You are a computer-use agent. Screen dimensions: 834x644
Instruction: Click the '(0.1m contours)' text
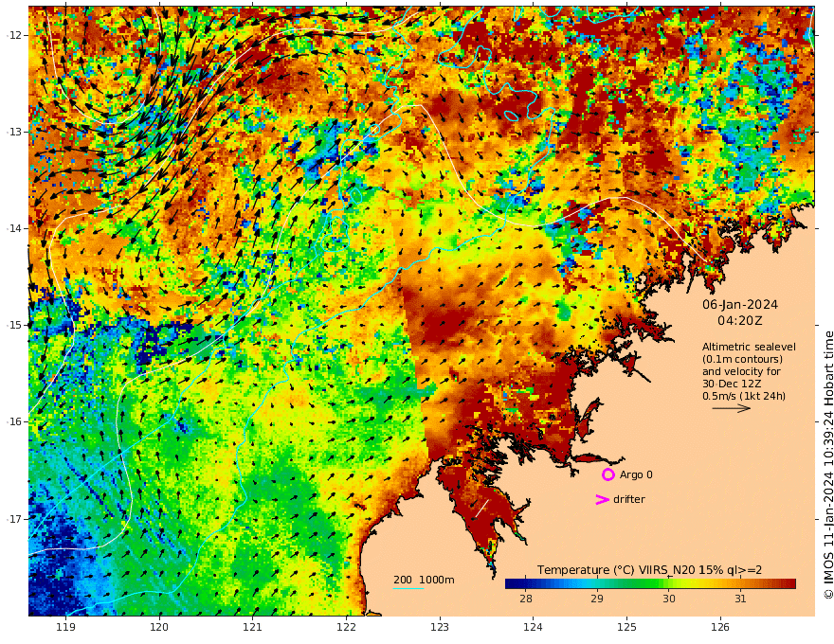tap(742, 359)
